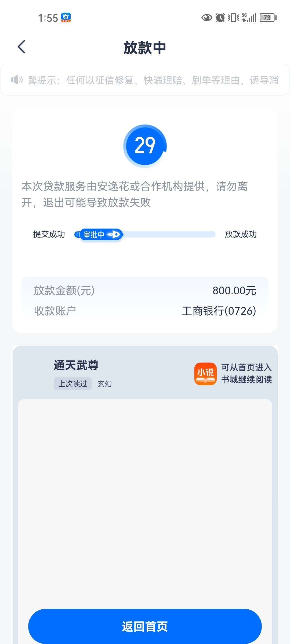Image resolution: width=290 pixels, height=644 pixels.
Task: Open the 通天武尊 novel title
Action: click(76, 365)
